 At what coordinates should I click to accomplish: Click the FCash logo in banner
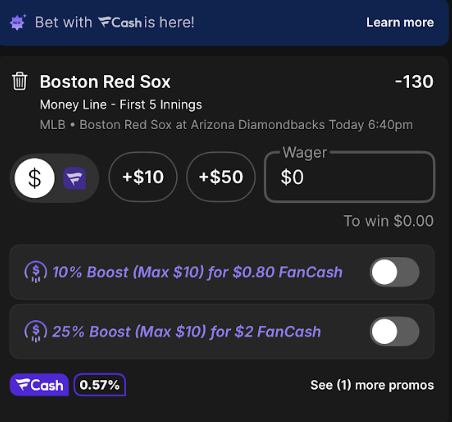pyautogui.click(x=120, y=22)
